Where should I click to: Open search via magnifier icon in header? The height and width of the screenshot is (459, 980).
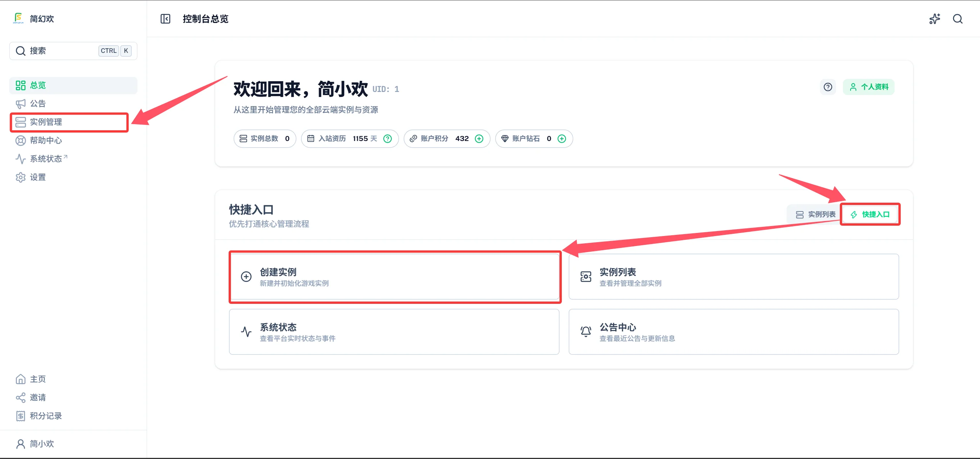[958, 19]
